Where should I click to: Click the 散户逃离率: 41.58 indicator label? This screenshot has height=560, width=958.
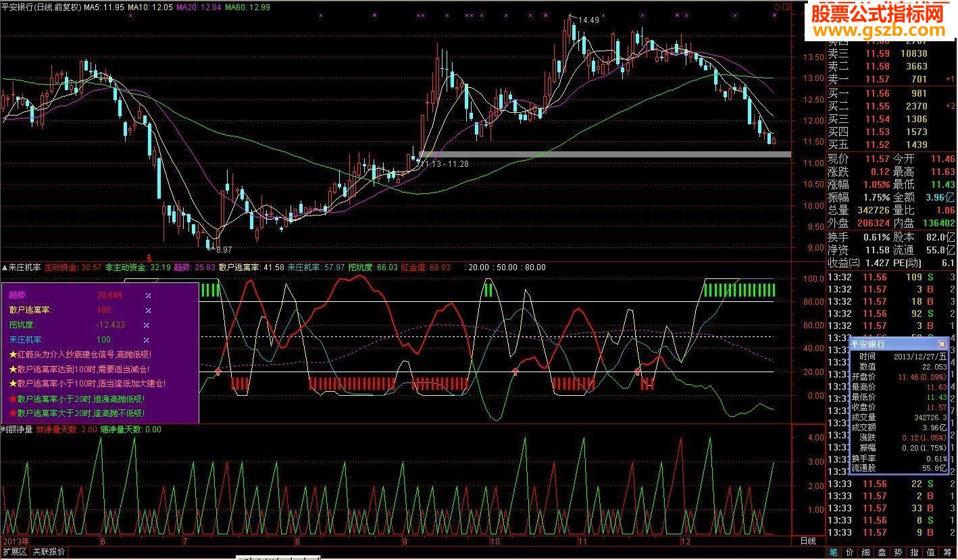tap(251, 268)
